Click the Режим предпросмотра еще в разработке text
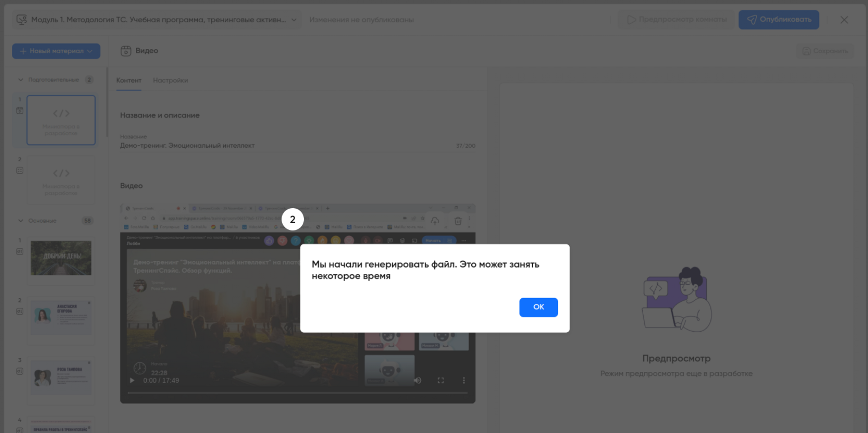 pyautogui.click(x=676, y=374)
